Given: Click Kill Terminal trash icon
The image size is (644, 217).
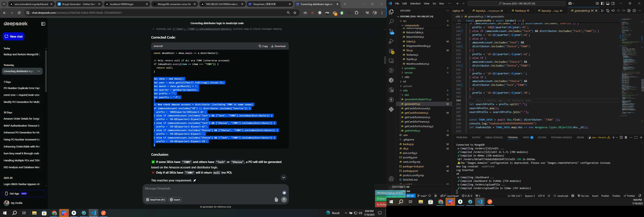Looking at the screenshot, I should pyautogui.click(x=626, y=137).
